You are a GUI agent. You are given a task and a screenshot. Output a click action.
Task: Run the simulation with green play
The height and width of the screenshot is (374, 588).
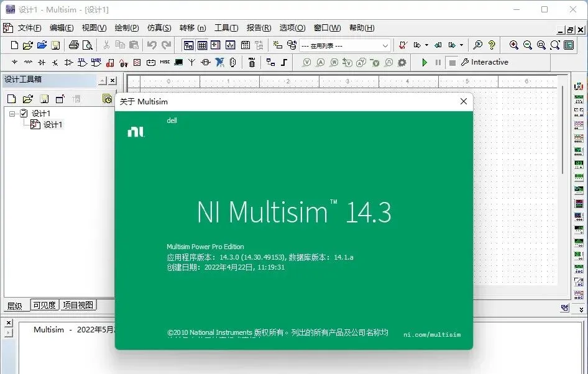425,62
